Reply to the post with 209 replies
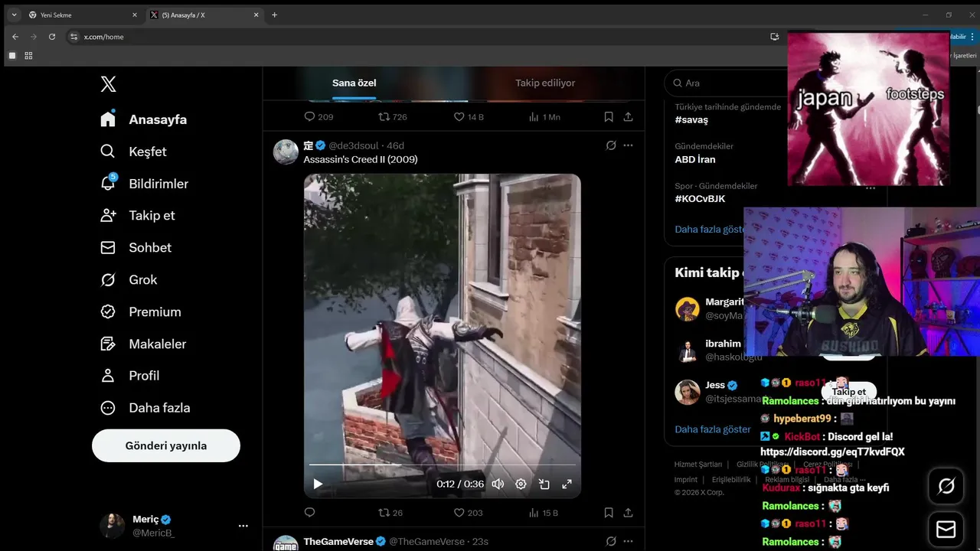This screenshot has height=551, width=980. (x=318, y=117)
